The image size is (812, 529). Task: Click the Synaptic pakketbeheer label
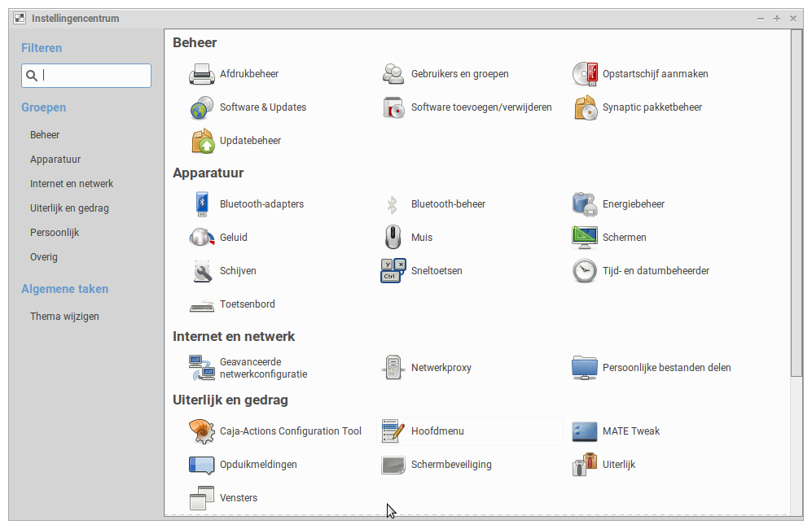pos(652,107)
